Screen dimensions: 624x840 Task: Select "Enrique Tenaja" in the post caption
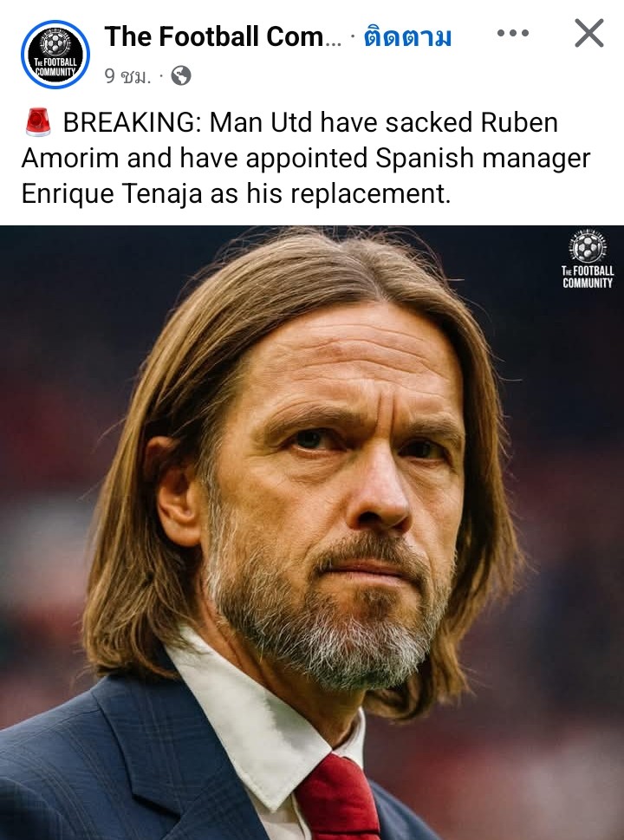(112, 194)
